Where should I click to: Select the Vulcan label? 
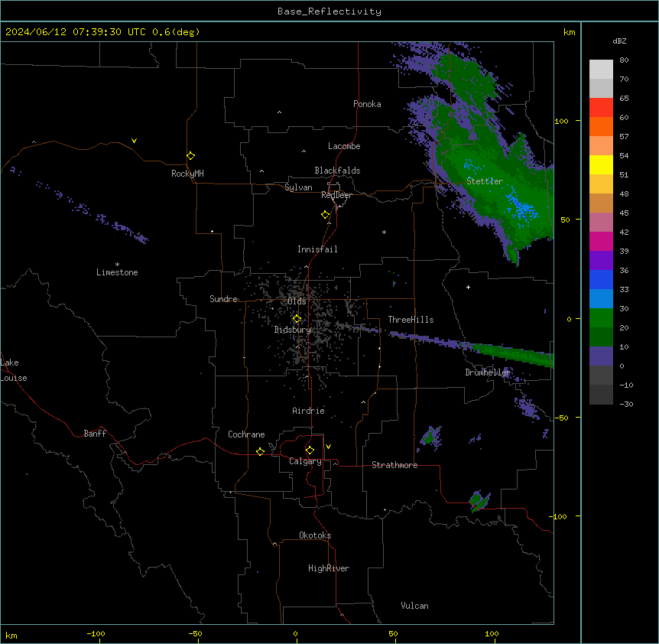(414, 606)
